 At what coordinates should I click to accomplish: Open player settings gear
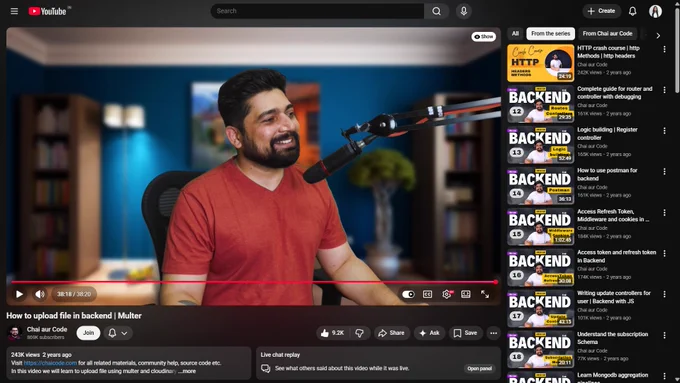pyautogui.click(x=447, y=294)
